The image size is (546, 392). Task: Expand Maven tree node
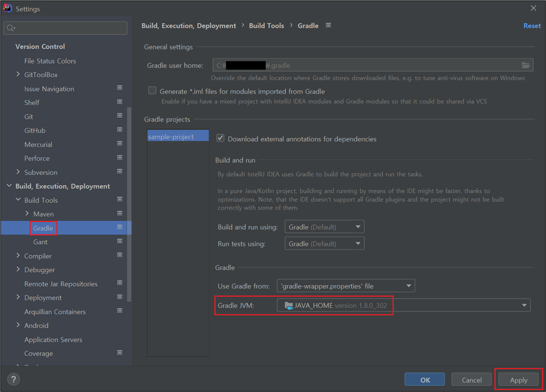27,214
